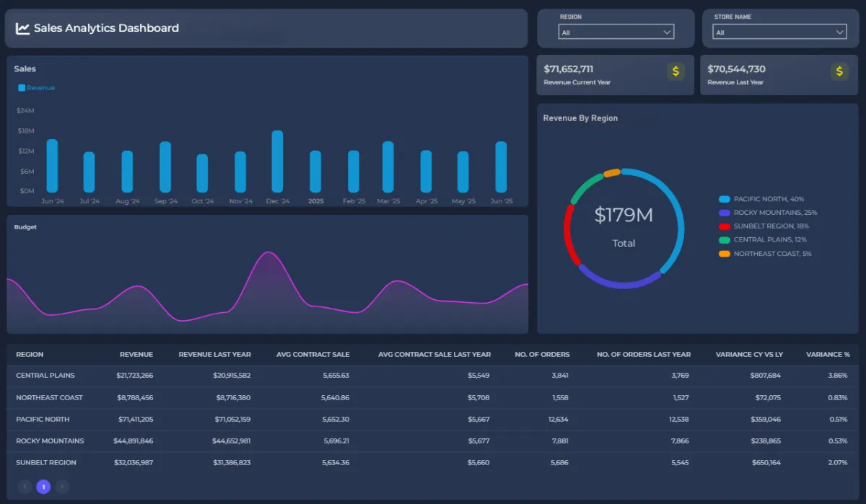Select page 1 pagination button
The image size is (866, 504).
[x=43, y=487]
